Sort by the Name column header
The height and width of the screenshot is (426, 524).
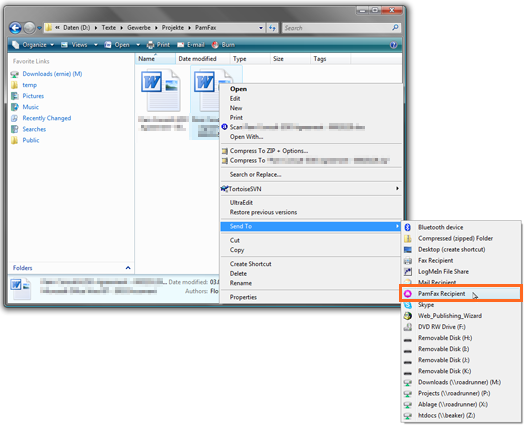pos(155,59)
